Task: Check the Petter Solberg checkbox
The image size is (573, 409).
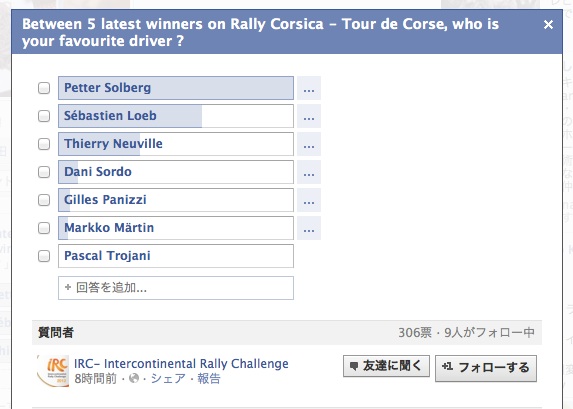Action: point(44,88)
